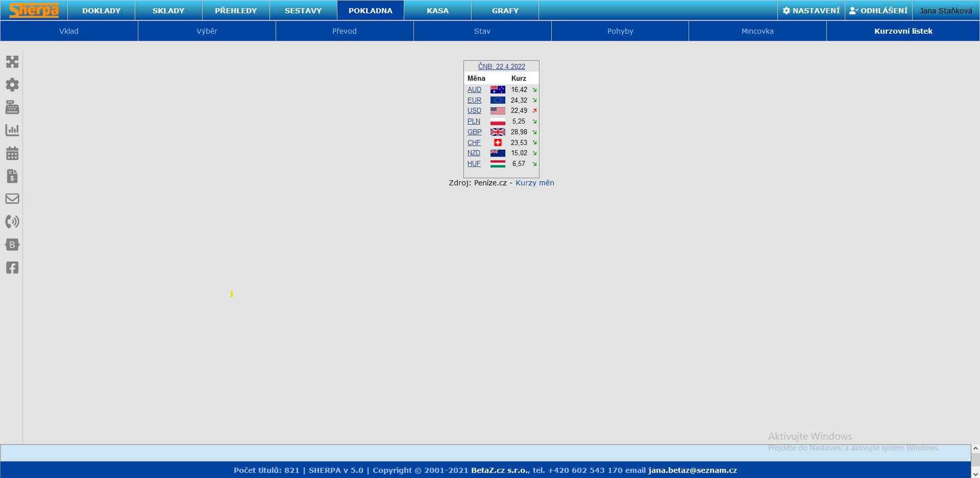The width and height of the screenshot is (980, 478).
Task: Open the Bootstrap B icon in sidebar
Action: pos(12,245)
